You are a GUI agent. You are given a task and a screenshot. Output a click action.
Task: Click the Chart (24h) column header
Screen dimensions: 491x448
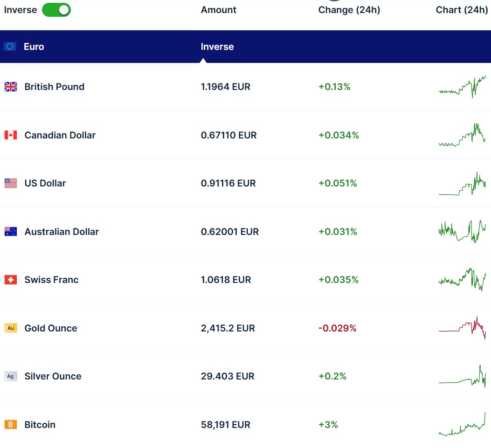pyautogui.click(x=462, y=10)
